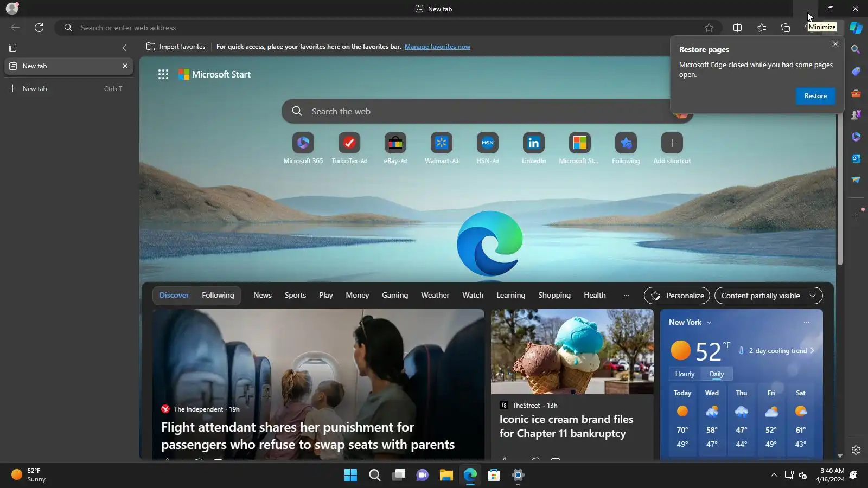This screenshot has width=868, height=488.
Task: Open the 2-day cooling trend details
Action: (777, 351)
